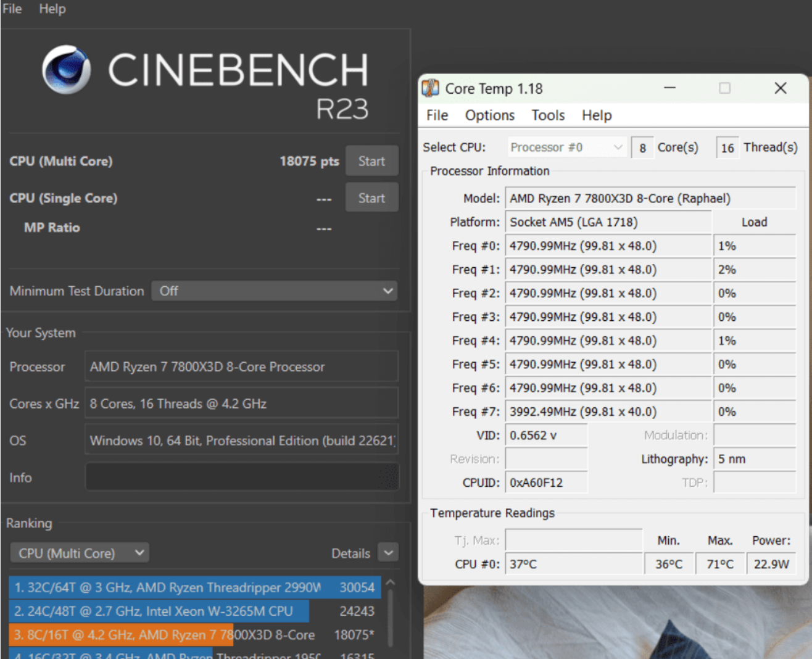
Task: Click the Freq #4 frequency value
Action: tap(608, 341)
